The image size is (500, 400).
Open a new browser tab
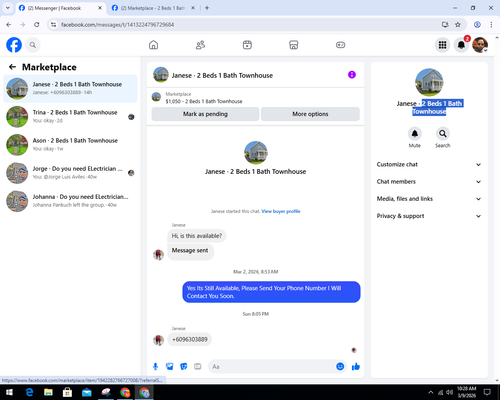pos(207,8)
